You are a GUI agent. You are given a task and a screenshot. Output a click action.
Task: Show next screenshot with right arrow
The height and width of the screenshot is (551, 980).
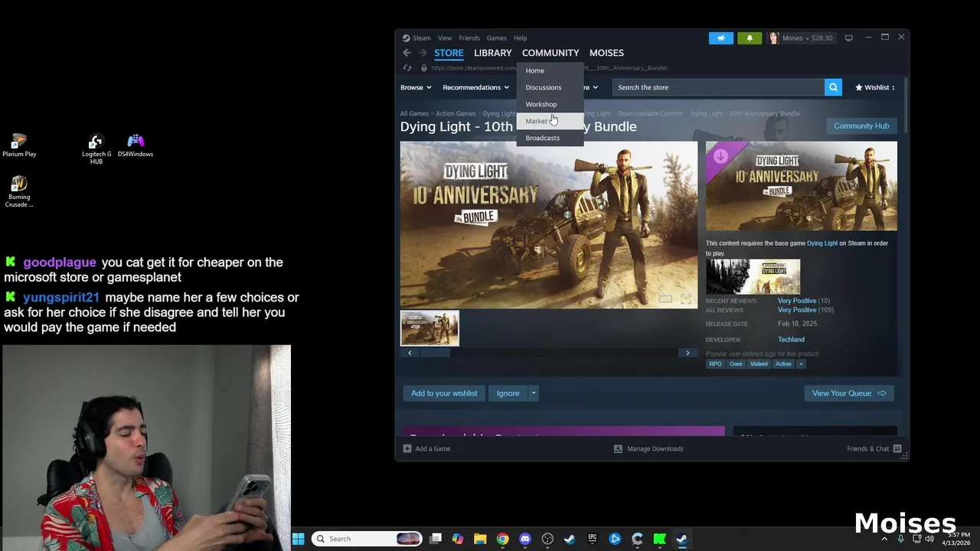[x=688, y=353]
